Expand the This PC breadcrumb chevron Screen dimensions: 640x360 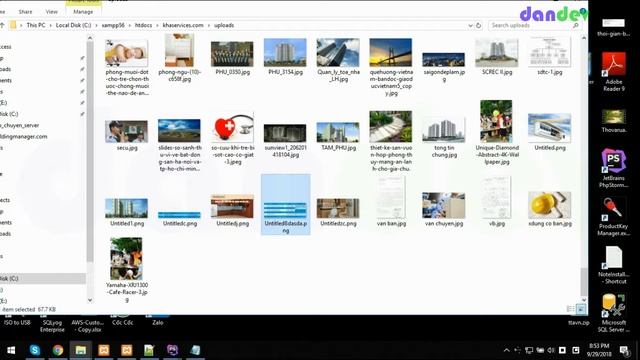(51, 25)
